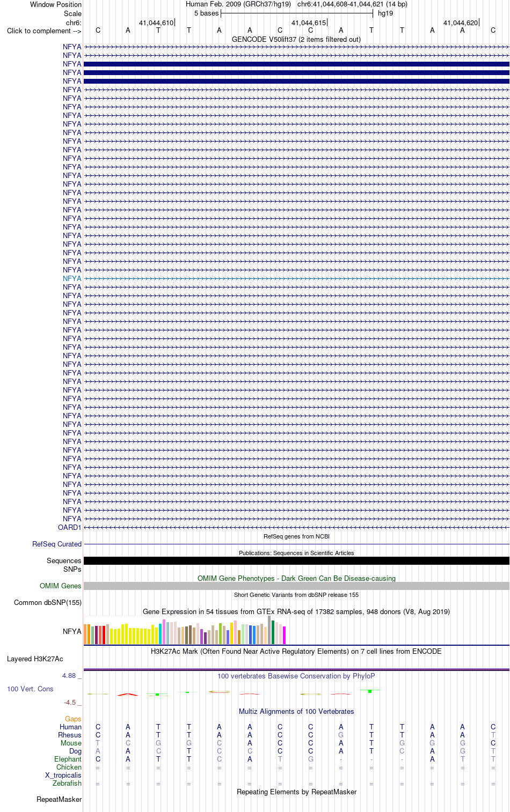The height and width of the screenshot is (812, 510).
Task: Click 'Basewise Conservation by PhyloP' title
Action: pos(296,676)
